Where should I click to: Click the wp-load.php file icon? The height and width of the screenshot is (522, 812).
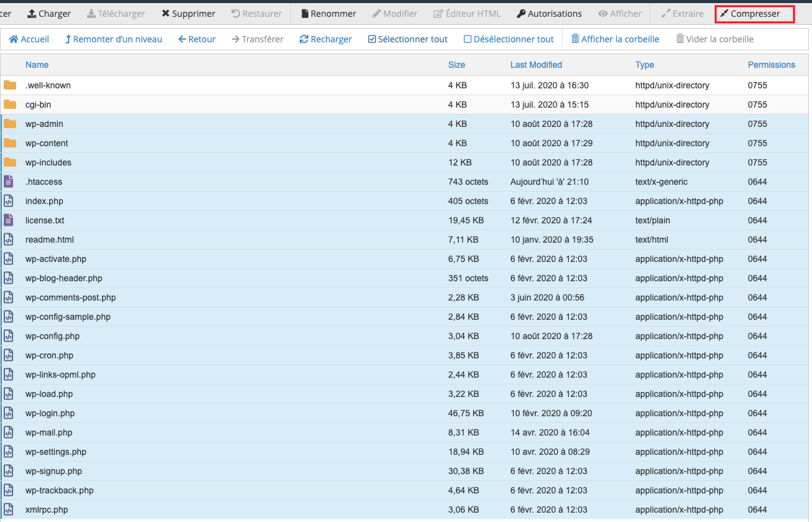point(9,394)
